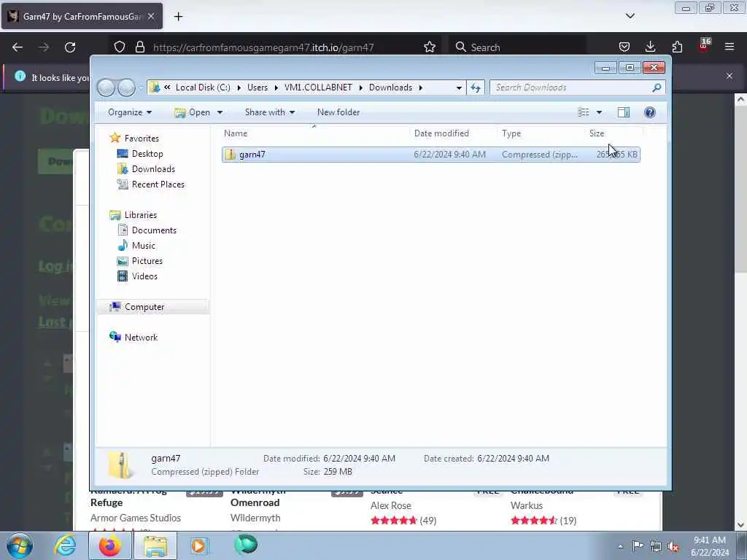Expand the Open button dropdown arrow

pyautogui.click(x=220, y=112)
